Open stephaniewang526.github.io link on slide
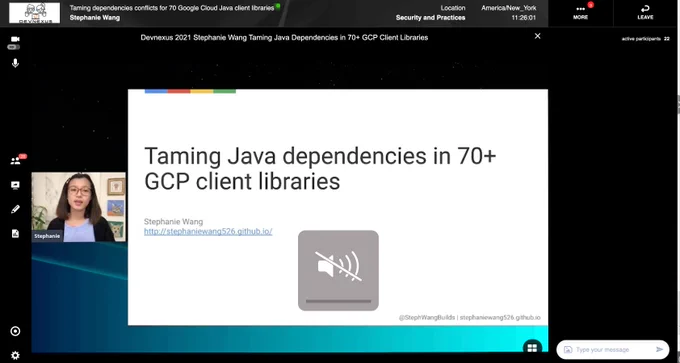680x363 pixels. coord(208,232)
